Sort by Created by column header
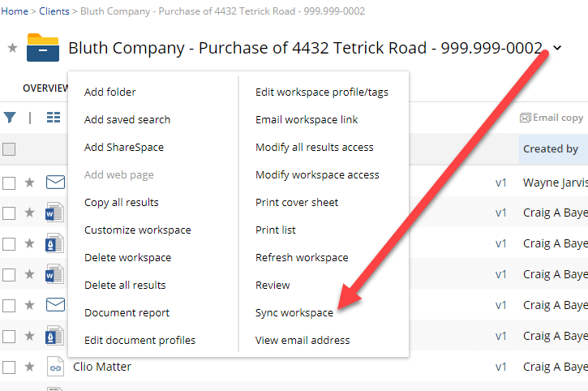The height and width of the screenshot is (391, 588). tap(551, 148)
